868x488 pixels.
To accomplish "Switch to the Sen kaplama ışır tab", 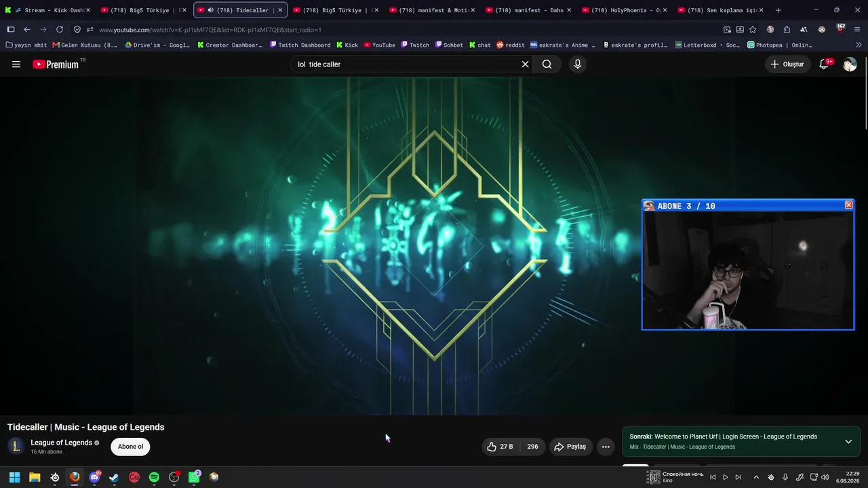I will [720, 10].
